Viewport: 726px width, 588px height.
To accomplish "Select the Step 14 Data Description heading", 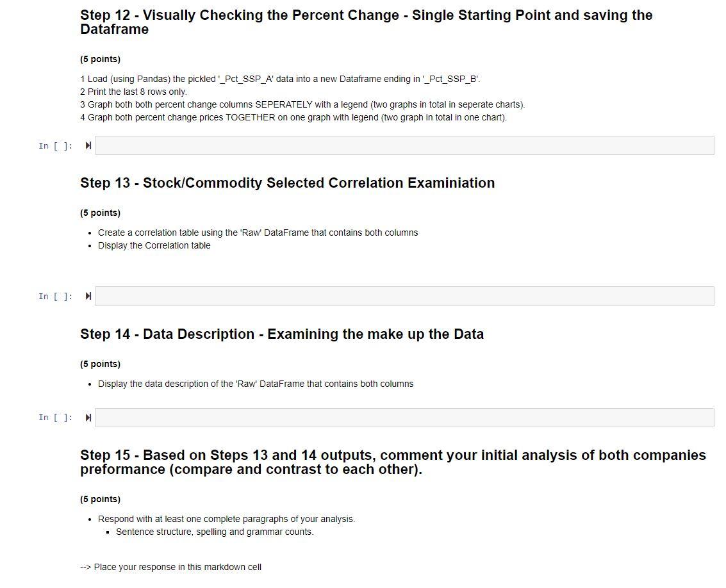I will pyautogui.click(x=282, y=334).
